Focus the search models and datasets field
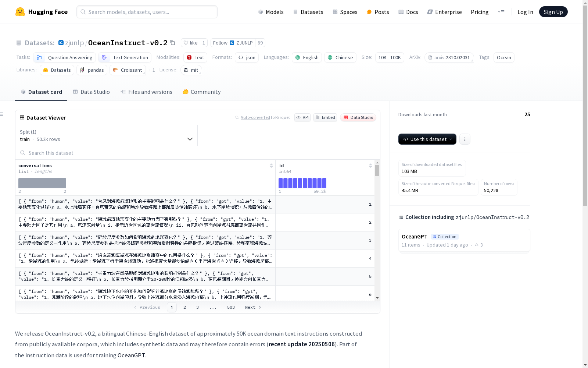 coord(147,12)
